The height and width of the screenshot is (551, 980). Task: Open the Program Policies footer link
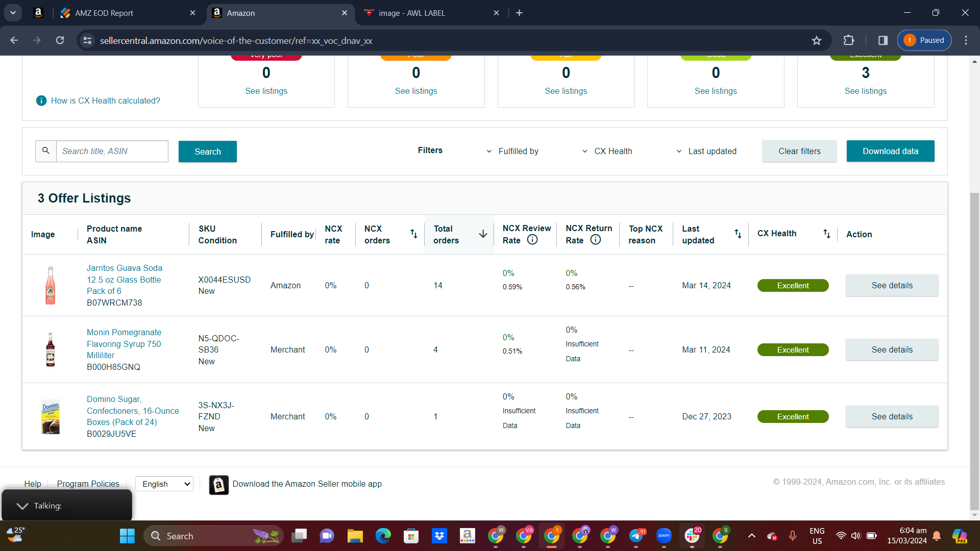[88, 484]
